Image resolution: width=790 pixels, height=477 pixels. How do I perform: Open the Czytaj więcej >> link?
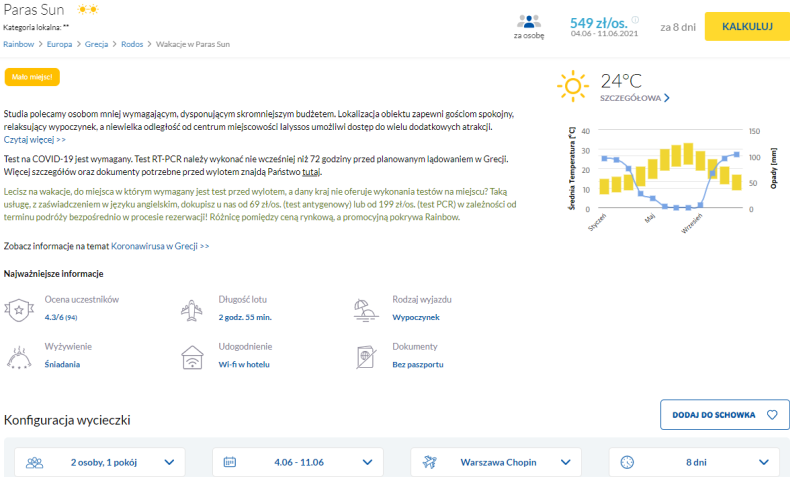tap(35, 140)
